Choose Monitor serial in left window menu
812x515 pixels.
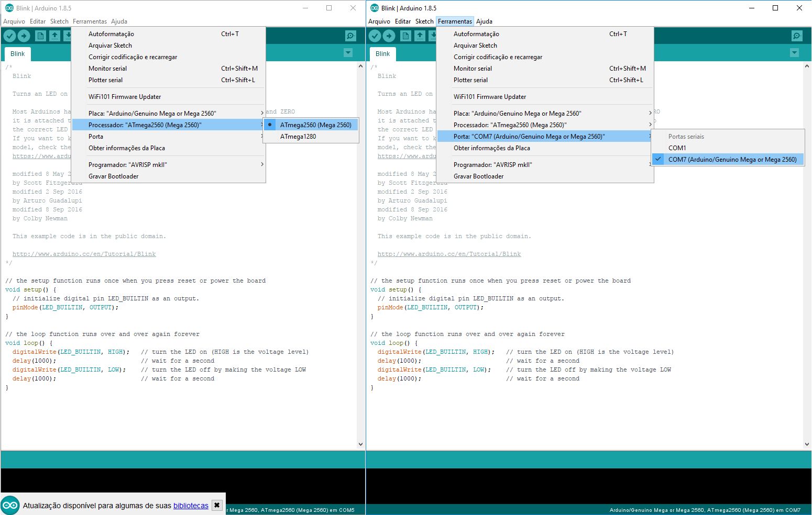[x=169, y=69]
